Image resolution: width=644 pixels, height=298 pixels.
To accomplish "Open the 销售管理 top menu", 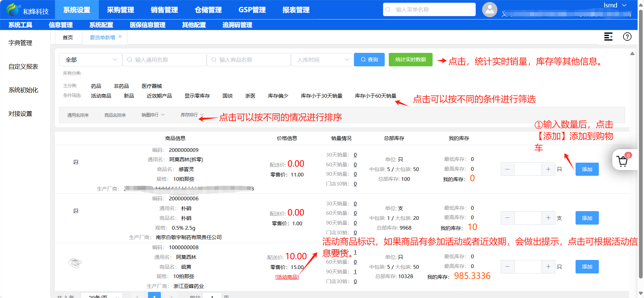I will pos(164,9).
